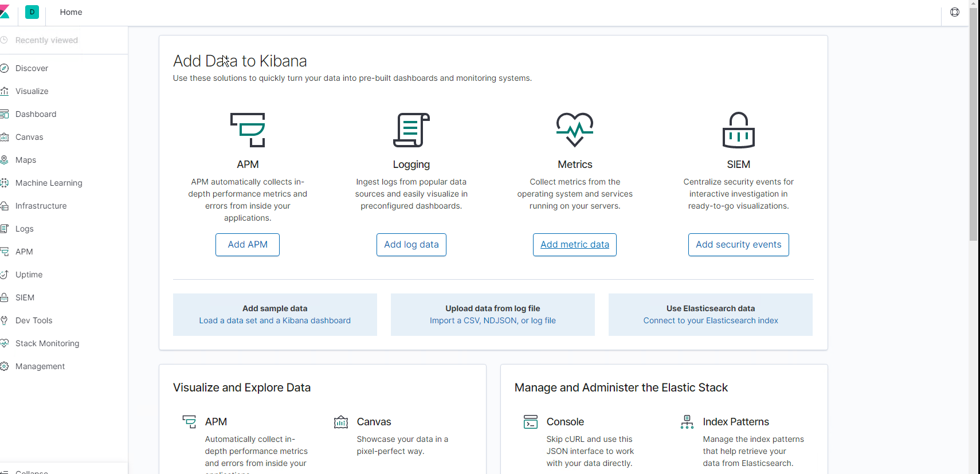
Task: Click the Discover compass icon in sidebar
Action: 4,68
